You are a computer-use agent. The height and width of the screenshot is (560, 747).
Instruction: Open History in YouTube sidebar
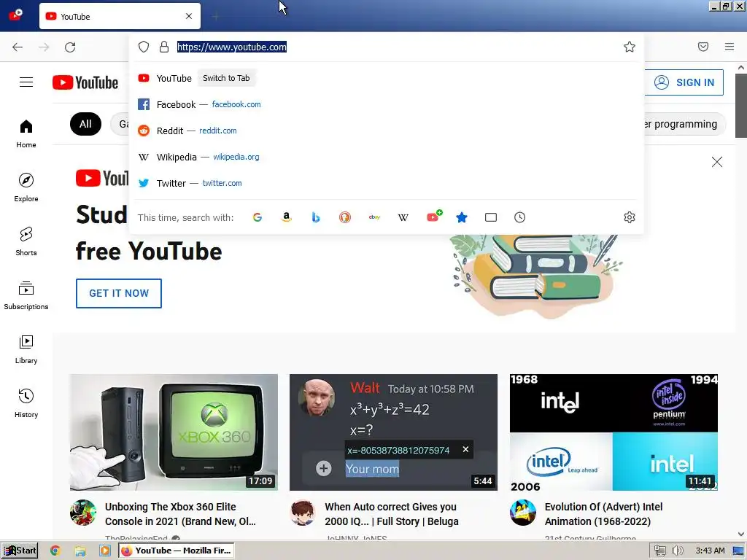[26, 403]
